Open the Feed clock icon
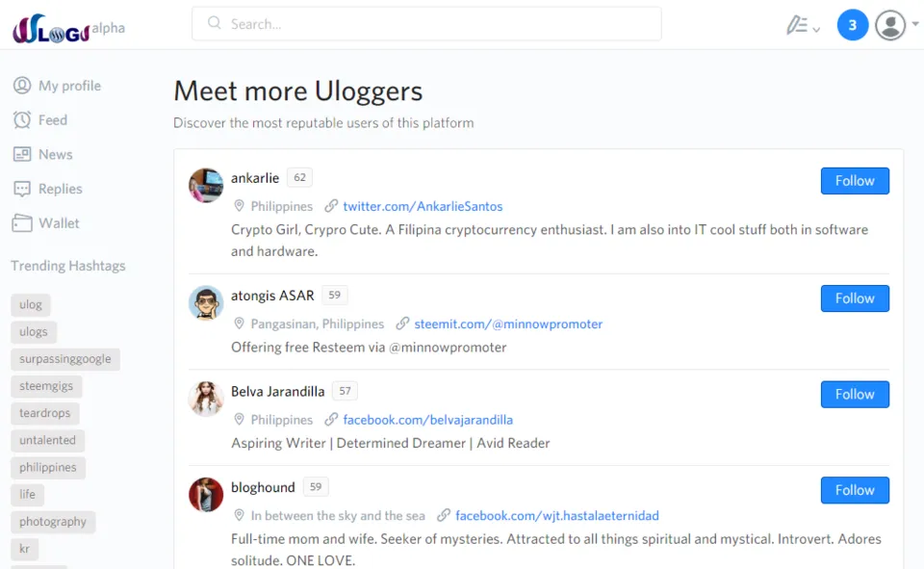 tap(22, 119)
